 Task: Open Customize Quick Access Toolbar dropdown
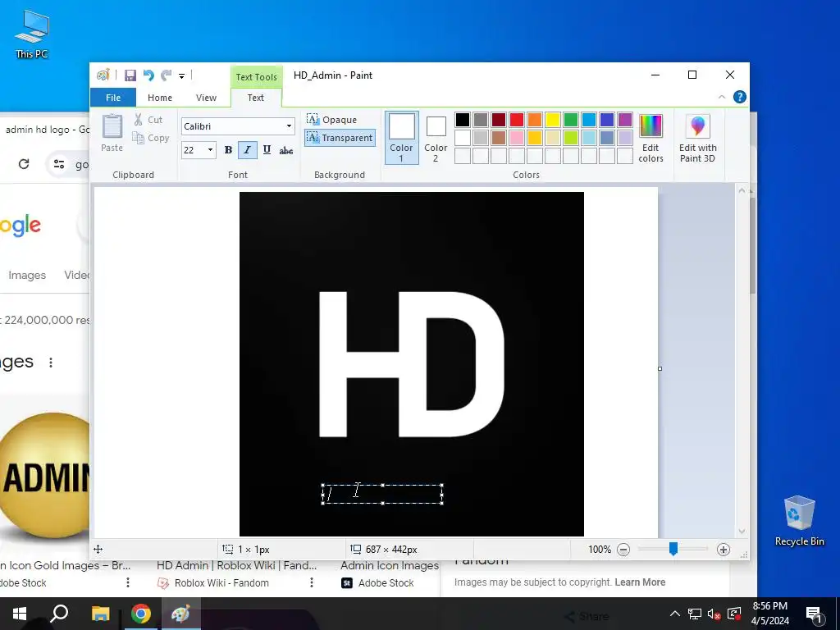coord(181,76)
